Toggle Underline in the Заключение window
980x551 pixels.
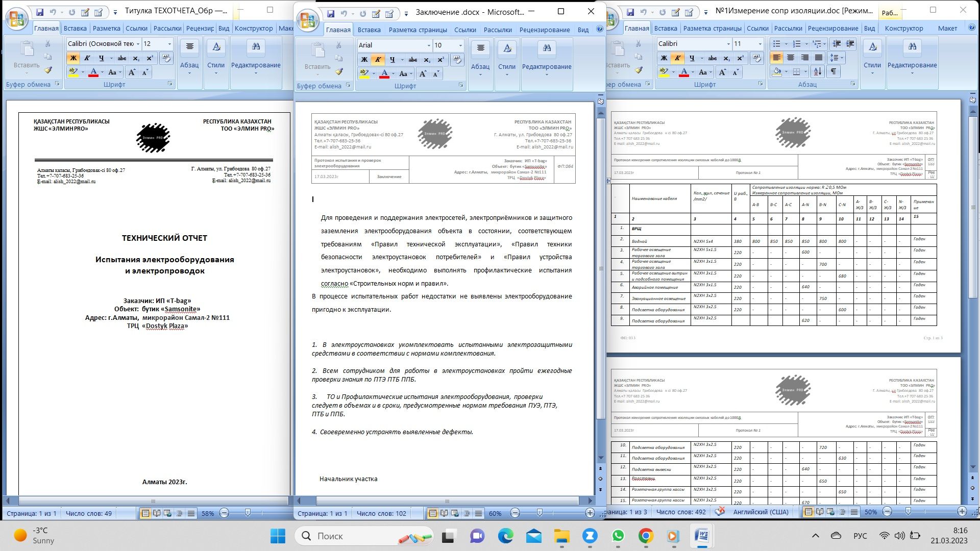coord(392,60)
